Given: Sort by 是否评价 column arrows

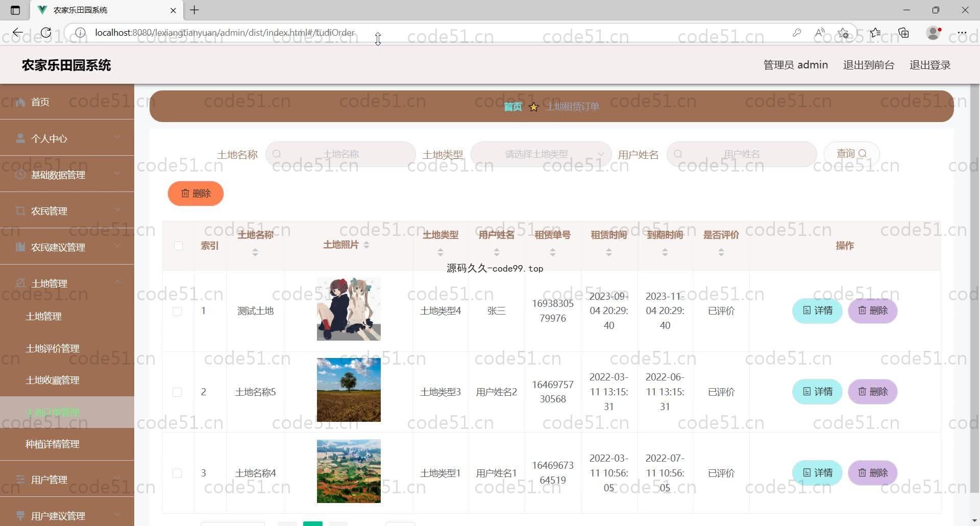Looking at the screenshot, I should point(721,252).
